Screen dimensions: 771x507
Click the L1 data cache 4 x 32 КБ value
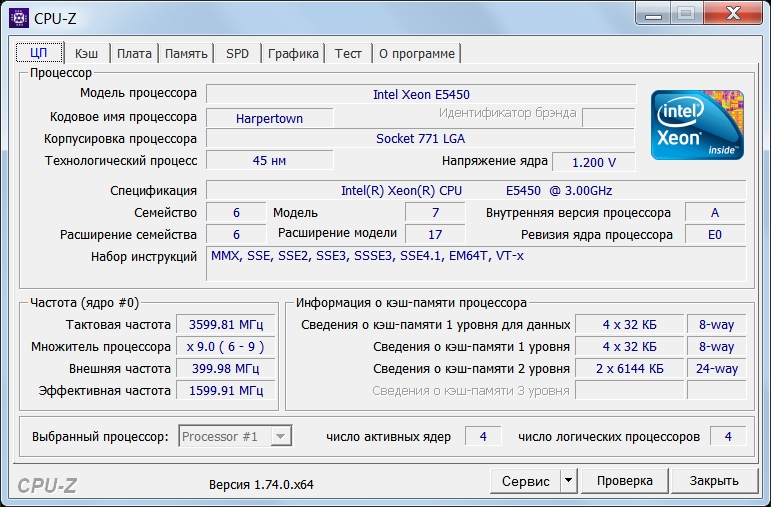629,325
